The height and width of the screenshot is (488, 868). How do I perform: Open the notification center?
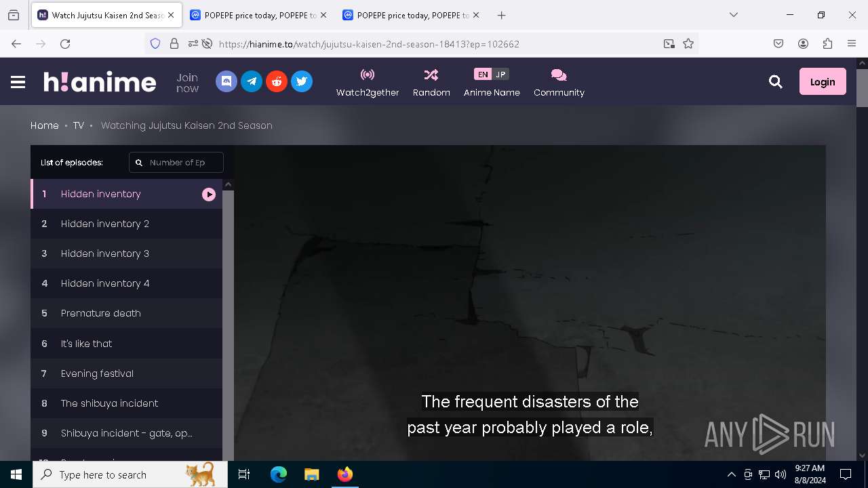tap(846, 474)
